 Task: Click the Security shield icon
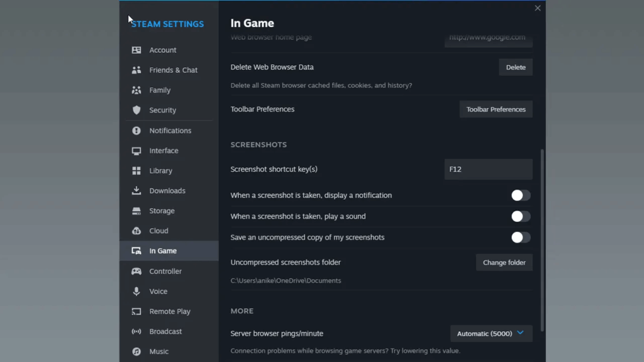pos(136,110)
